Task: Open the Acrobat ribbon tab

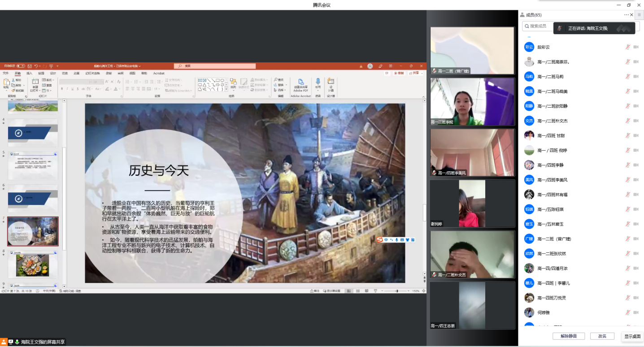Action: pos(159,73)
